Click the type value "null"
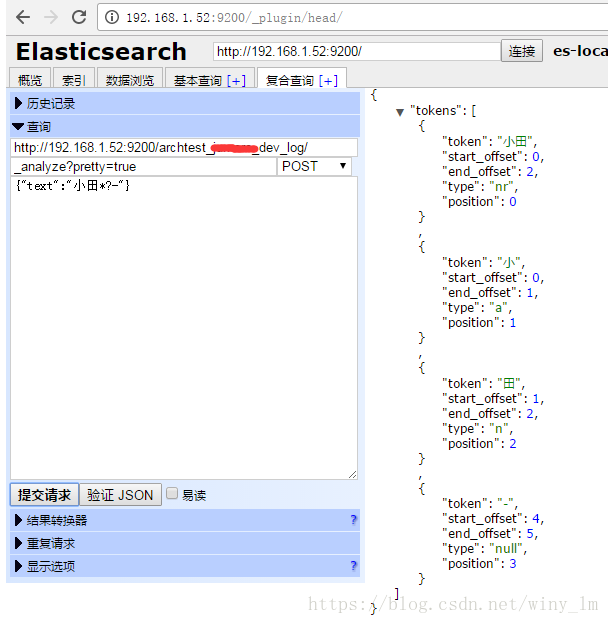The width and height of the screenshot is (609, 624). tap(506, 549)
